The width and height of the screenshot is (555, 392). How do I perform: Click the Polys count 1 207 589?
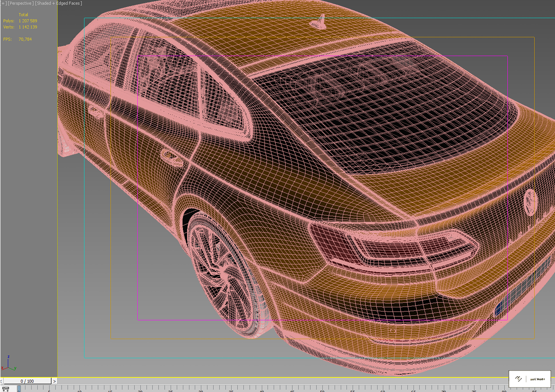coord(28,21)
